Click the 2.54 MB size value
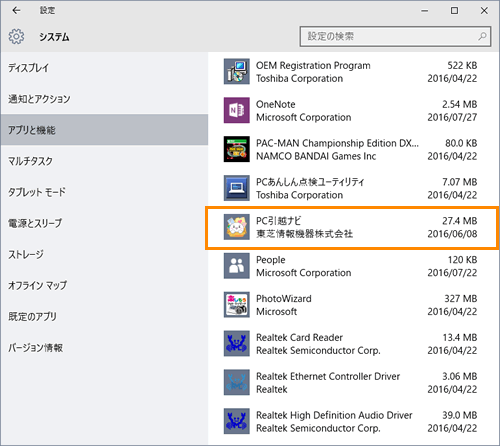Viewport: 500px width, 446px height. pos(459,104)
